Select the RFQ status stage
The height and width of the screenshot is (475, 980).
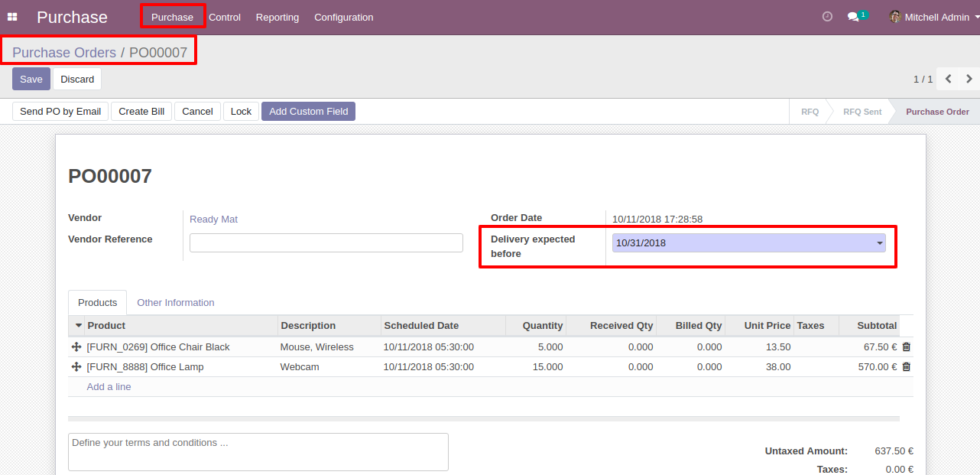[x=810, y=112]
